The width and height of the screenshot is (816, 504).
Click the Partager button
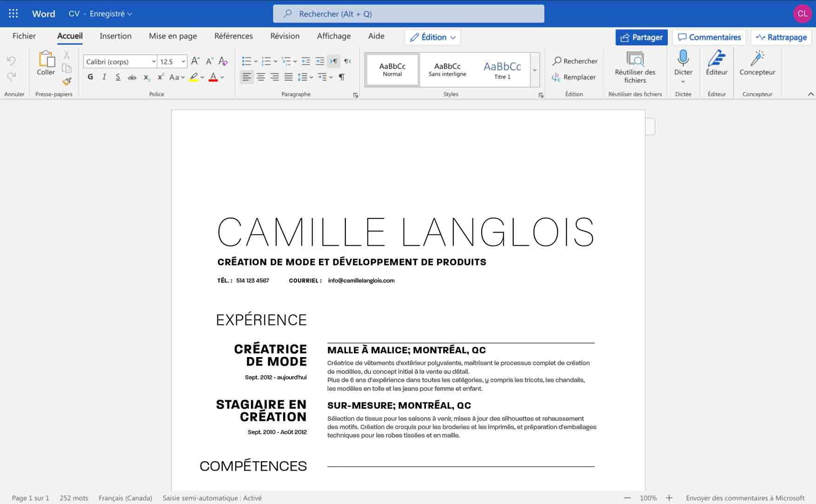(642, 37)
